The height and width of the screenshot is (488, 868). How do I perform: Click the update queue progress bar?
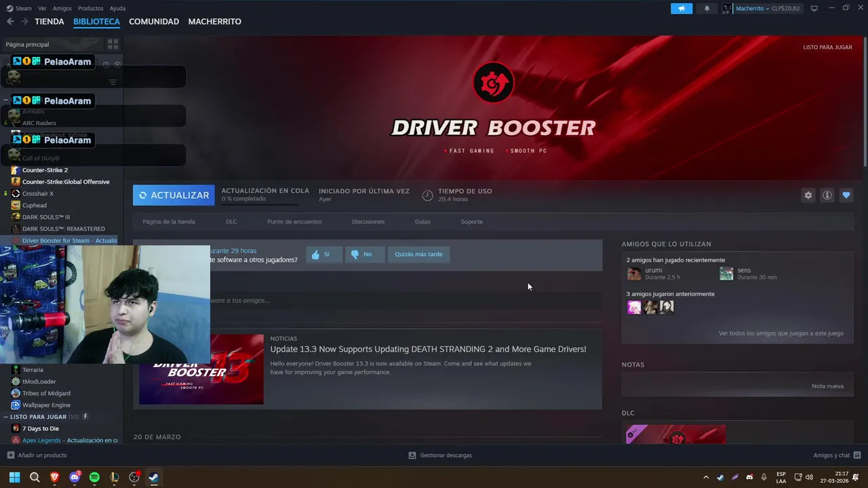[x=260, y=204]
